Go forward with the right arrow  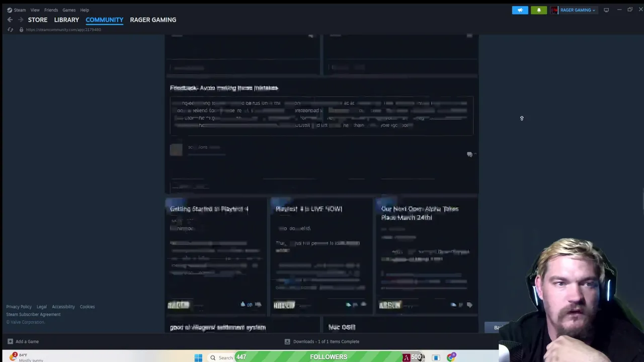coord(21,20)
